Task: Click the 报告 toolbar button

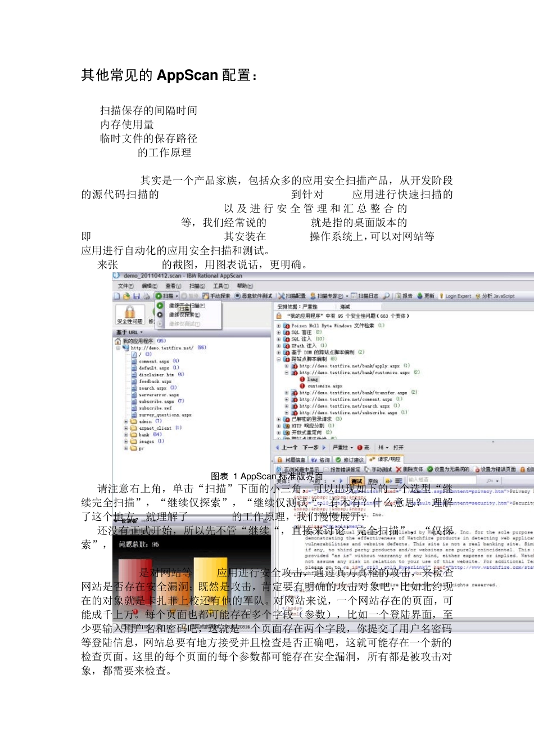Action: pyautogui.click(x=404, y=296)
